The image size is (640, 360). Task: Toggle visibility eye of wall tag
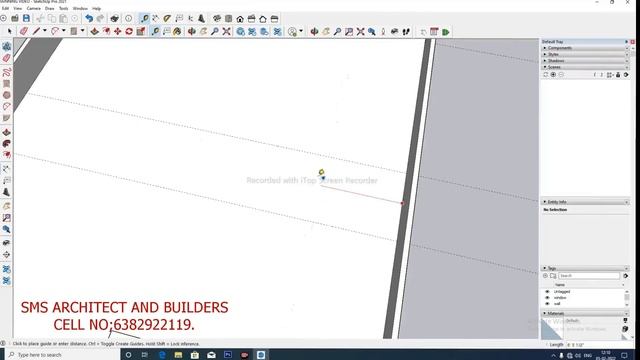(x=547, y=303)
